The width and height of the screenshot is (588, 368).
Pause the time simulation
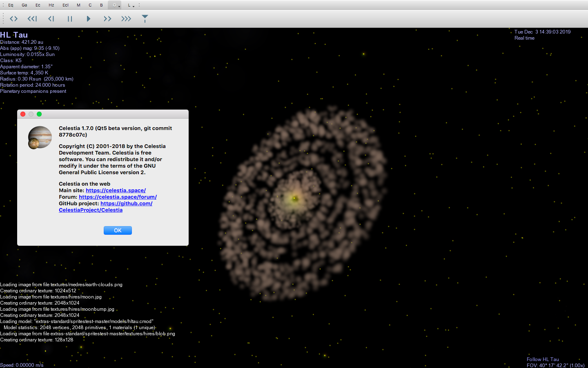(x=69, y=18)
